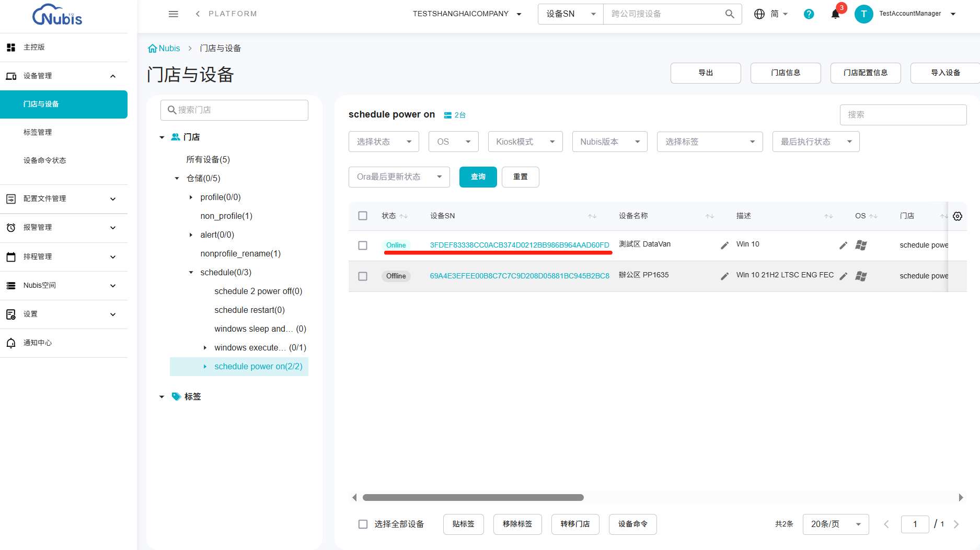Select 标签管理 sidebar item

click(64, 133)
